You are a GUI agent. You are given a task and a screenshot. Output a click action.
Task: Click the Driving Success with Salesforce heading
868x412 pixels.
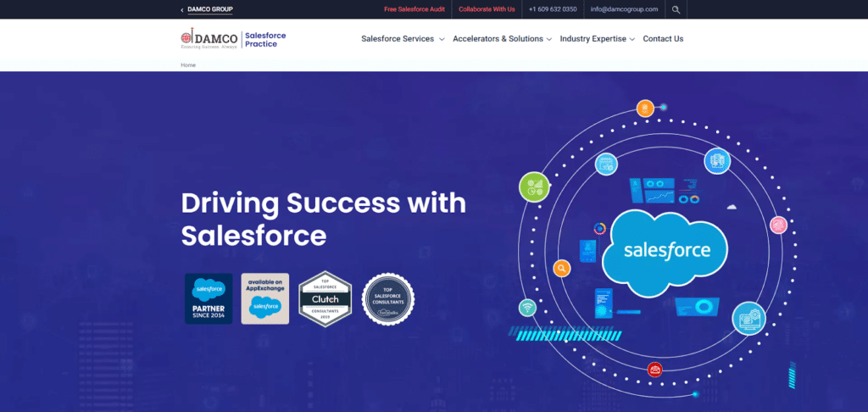pos(323,220)
